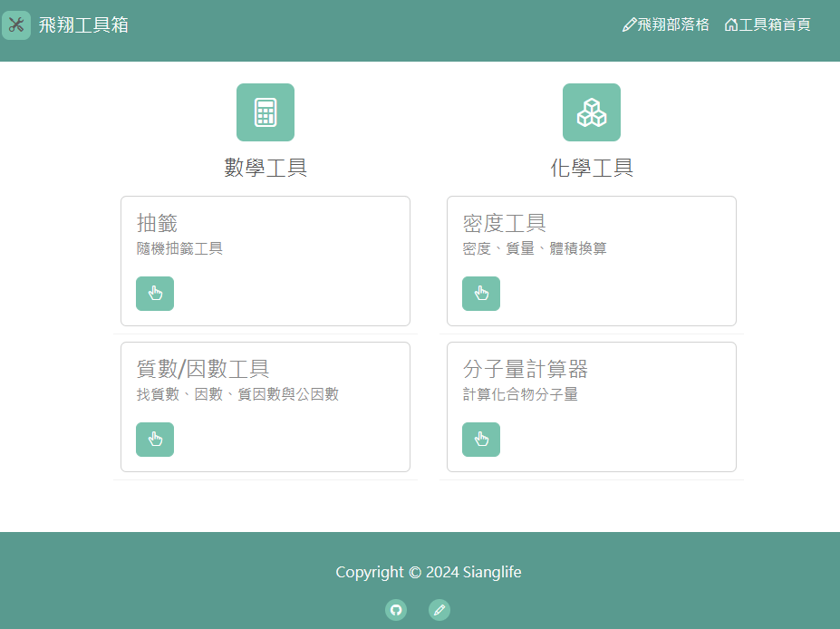Open 工具箱首頁 from the navbar

point(768,25)
